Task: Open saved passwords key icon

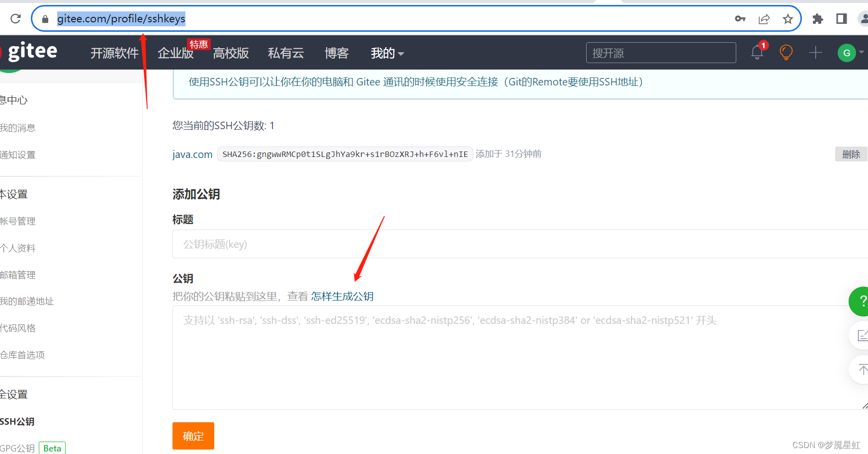Action: 740,19
